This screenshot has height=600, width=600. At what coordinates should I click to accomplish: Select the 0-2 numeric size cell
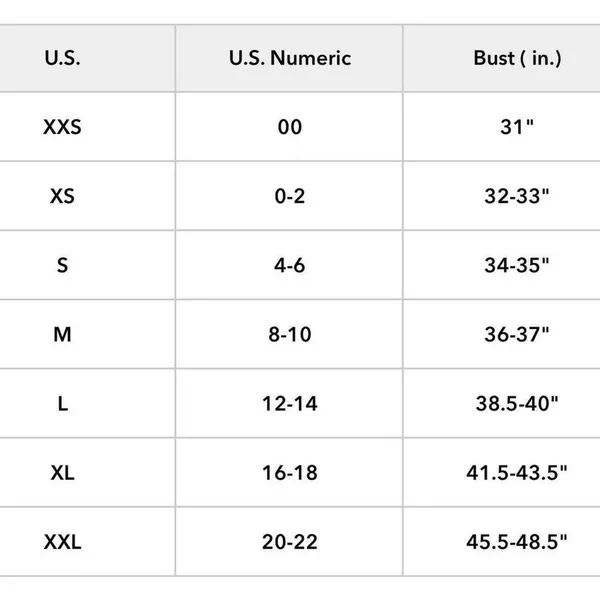290,196
